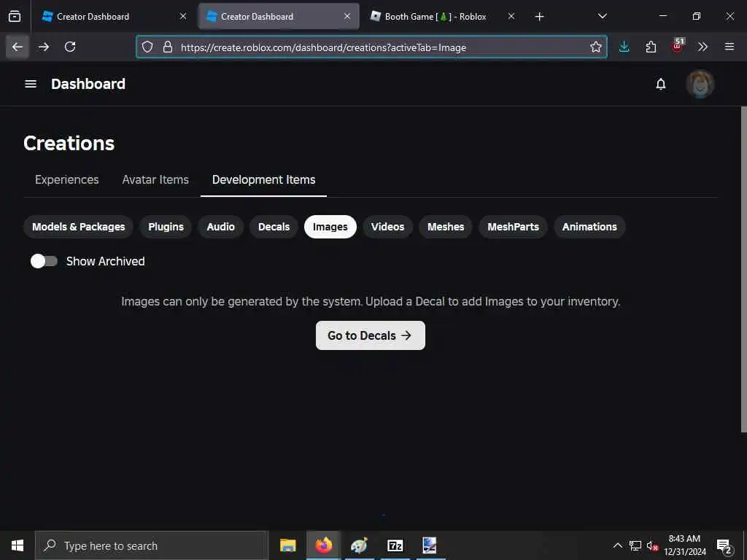This screenshot has height=560, width=747.
Task: Open File Explorer from the taskbar
Action: coord(287,545)
